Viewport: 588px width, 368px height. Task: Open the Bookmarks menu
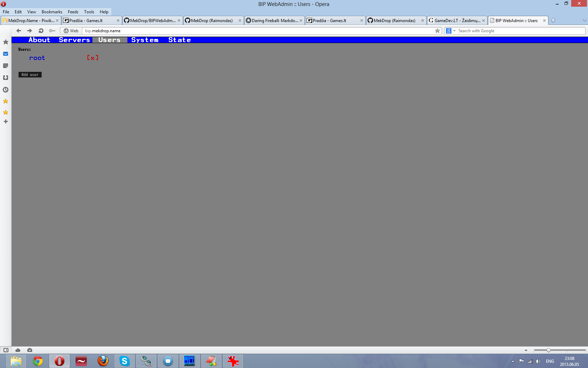(x=52, y=12)
